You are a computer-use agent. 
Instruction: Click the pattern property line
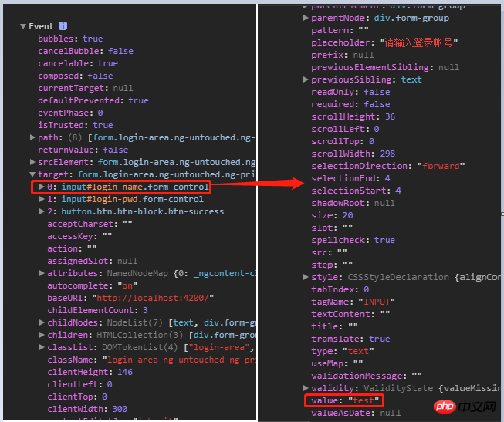(340, 30)
